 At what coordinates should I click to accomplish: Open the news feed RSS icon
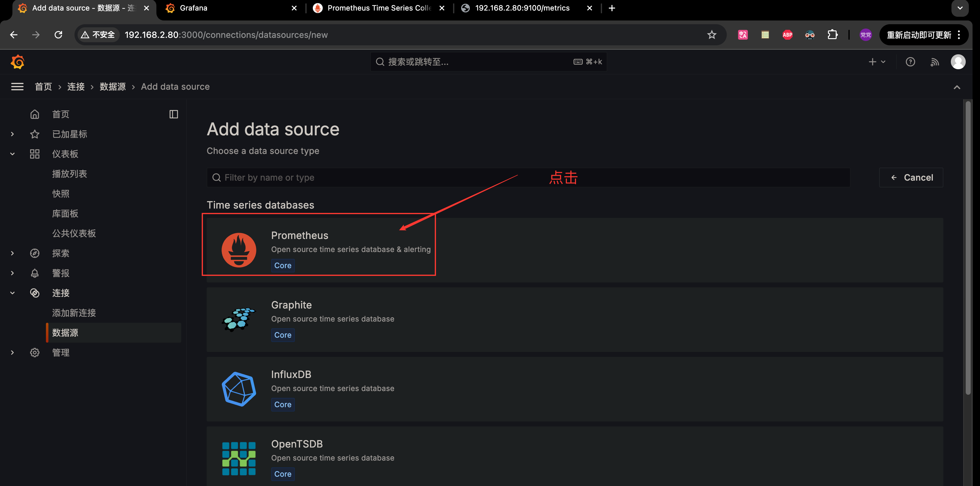[x=934, y=62]
